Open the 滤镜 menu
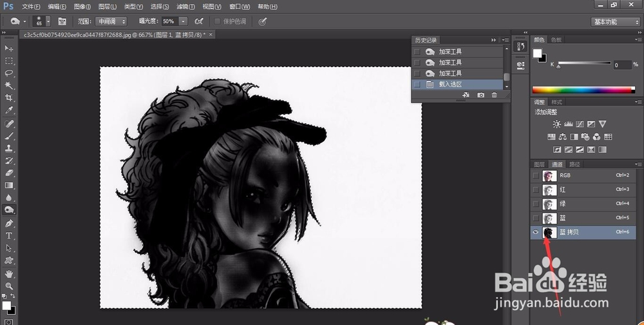This screenshot has height=325, width=644. (x=185, y=6)
